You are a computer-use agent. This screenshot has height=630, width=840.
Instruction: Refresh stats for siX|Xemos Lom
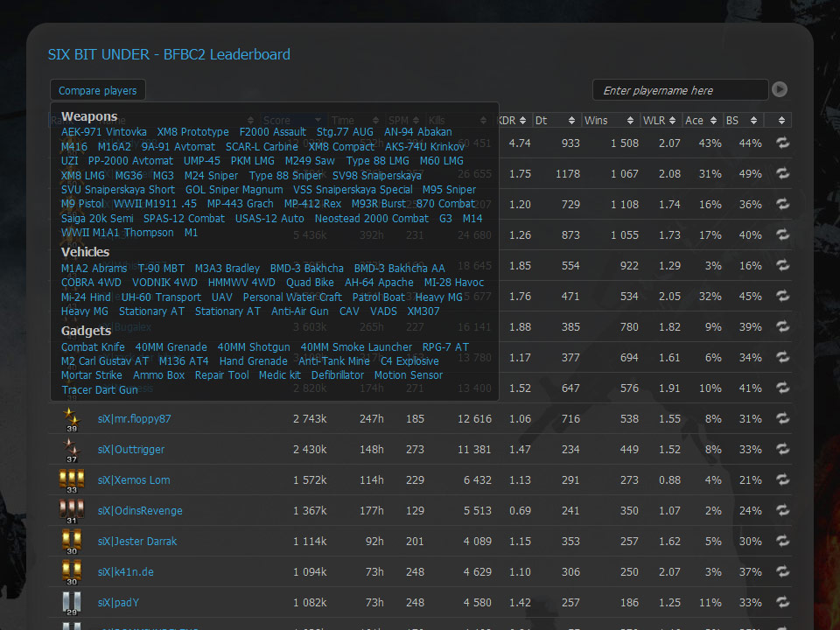[782, 479]
